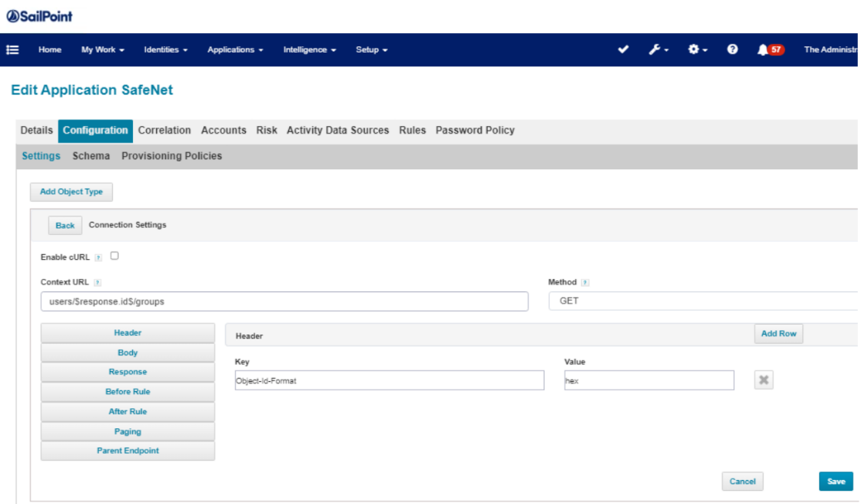Screen dimensions: 861x504
Task: Open the Method GET dropdown
Action: [703, 301]
